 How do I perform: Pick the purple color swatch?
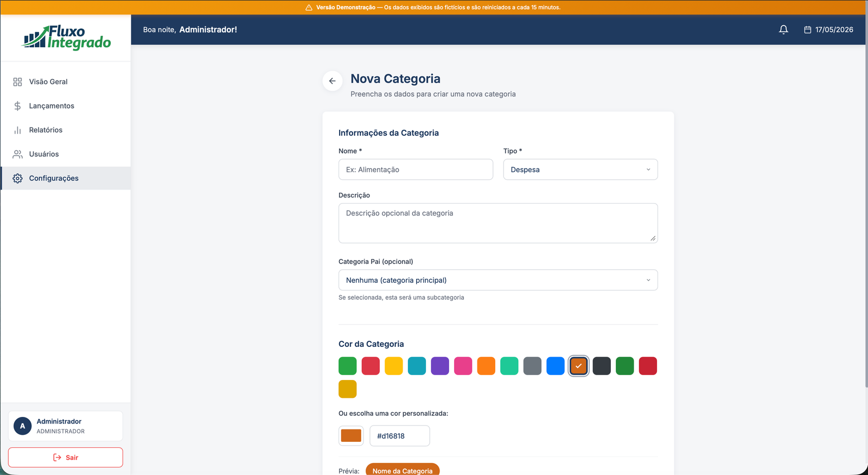click(440, 366)
